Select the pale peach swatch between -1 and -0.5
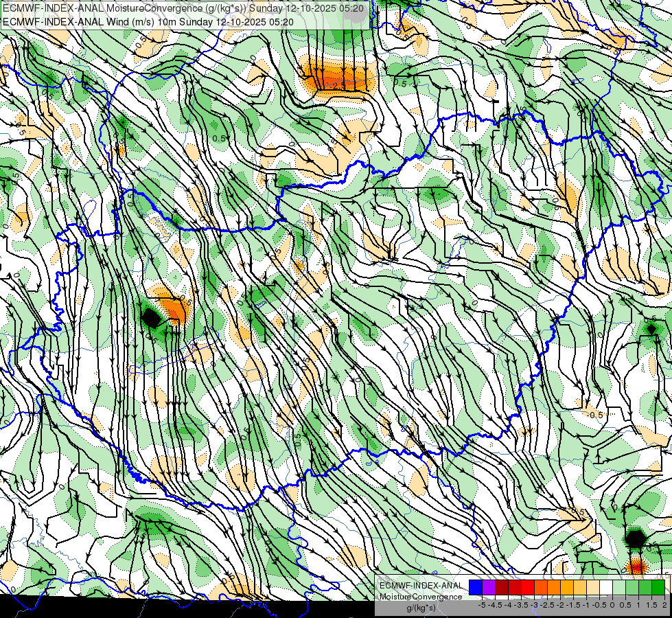This screenshot has width=672, height=618. (593, 587)
